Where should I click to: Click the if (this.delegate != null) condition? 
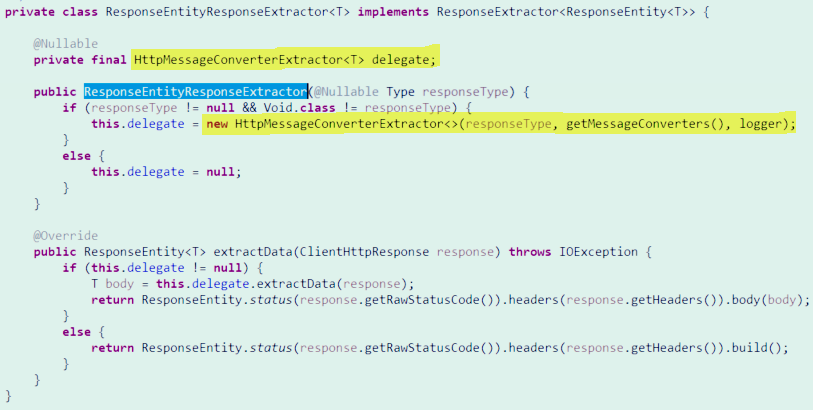pyautogui.click(x=156, y=268)
